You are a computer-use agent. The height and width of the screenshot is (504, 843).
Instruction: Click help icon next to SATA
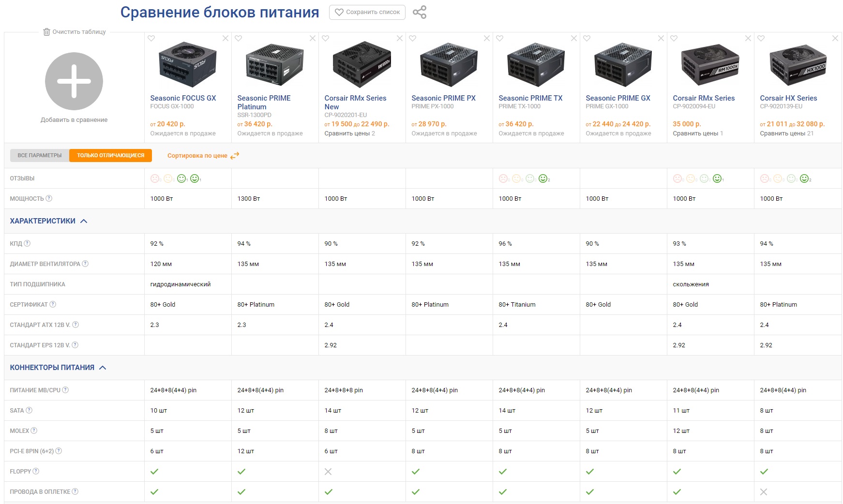click(29, 410)
